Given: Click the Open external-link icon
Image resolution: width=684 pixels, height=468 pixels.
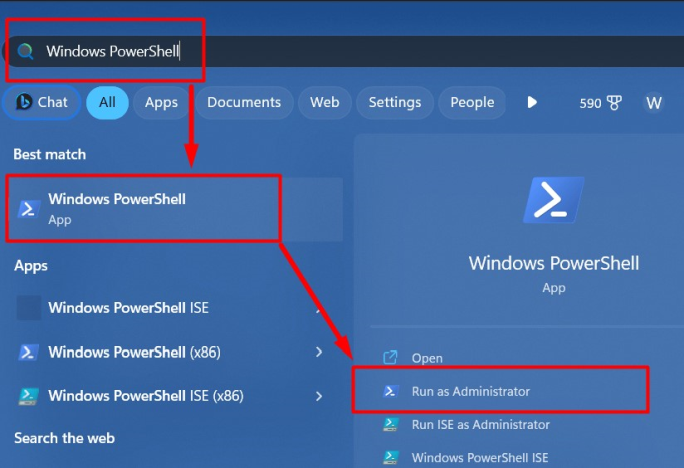Looking at the screenshot, I should coord(390,357).
